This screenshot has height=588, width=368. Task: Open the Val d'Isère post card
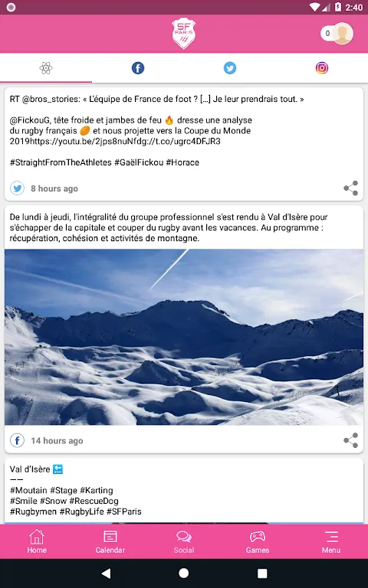[184, 491]
